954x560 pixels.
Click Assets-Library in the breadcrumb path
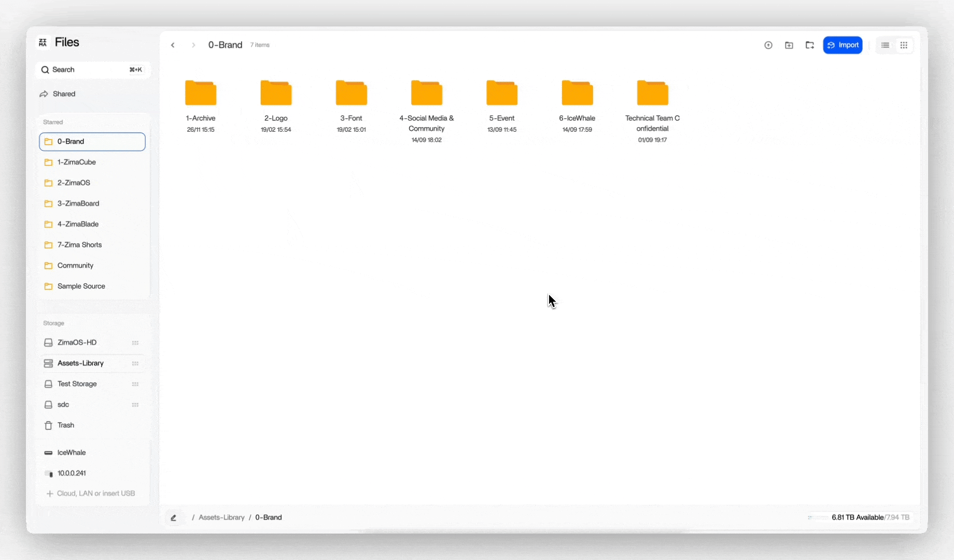tap(221, 517)
